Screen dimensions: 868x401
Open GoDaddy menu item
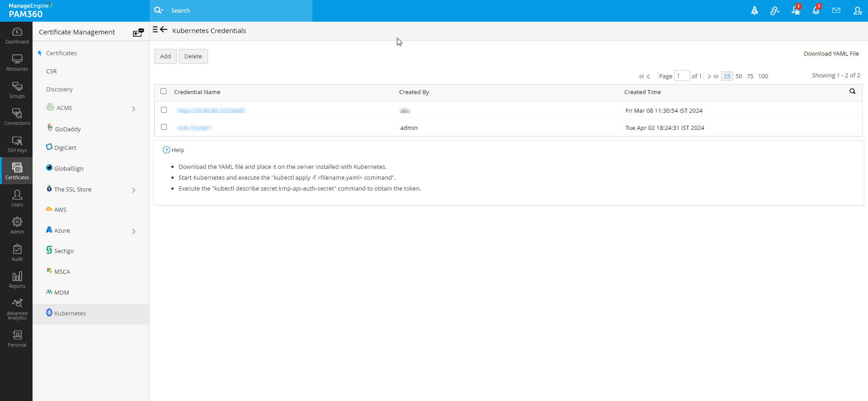coord(68,129)
